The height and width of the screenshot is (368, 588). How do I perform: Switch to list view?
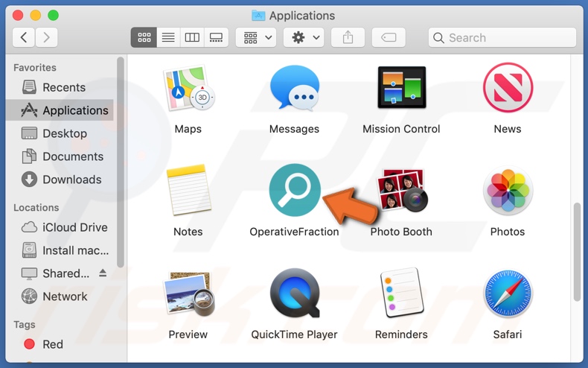[x=168, y=37]
